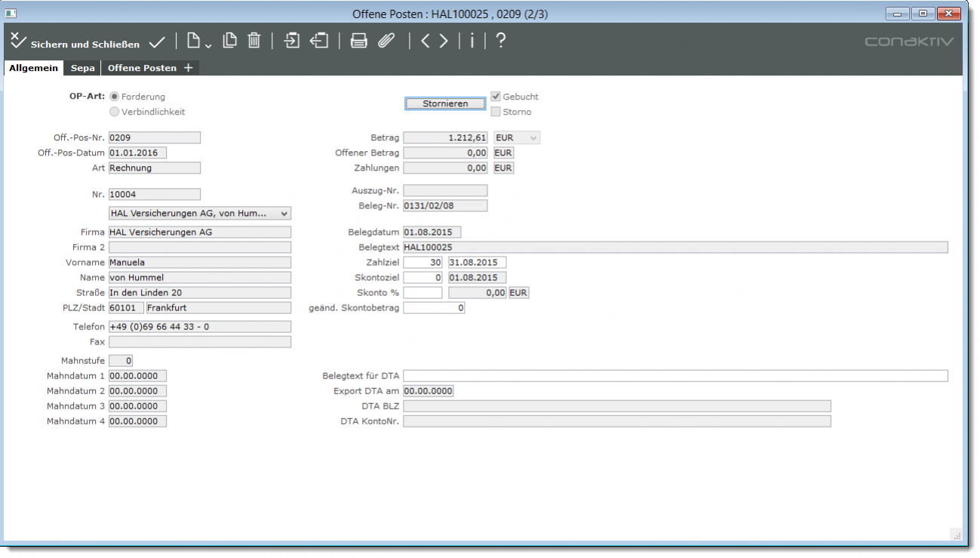Click the Name field showing von Hummel
The height and width of the screenshot is (558, 980).
pos(200,278)
